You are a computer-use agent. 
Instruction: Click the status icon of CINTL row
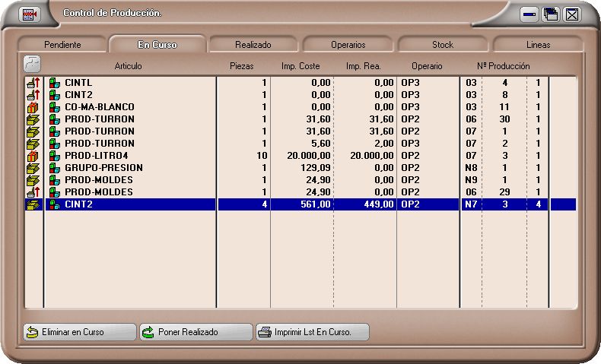[x=33, y=83]
